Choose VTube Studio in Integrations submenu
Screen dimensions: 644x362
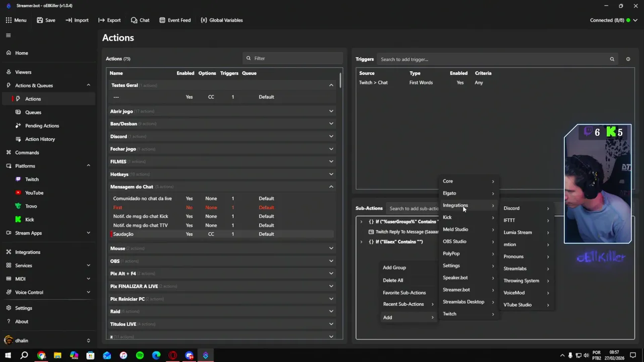(526, 305)
